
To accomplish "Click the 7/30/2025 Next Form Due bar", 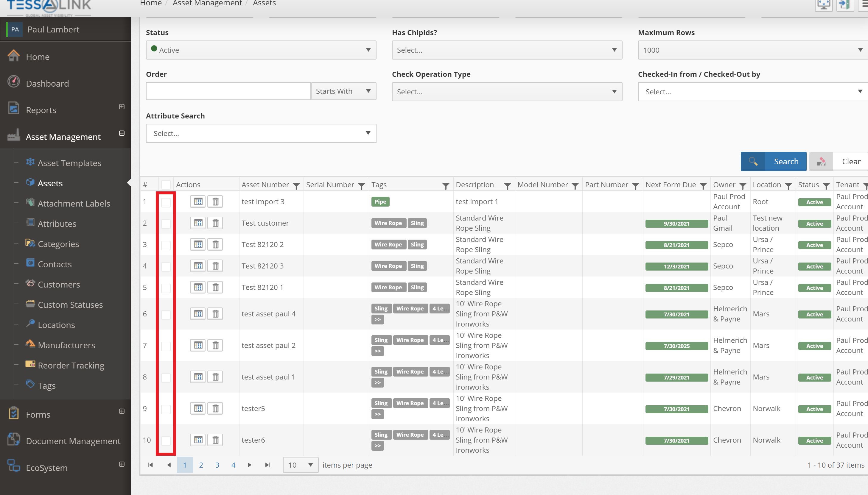I will click(x=676, y=346).
